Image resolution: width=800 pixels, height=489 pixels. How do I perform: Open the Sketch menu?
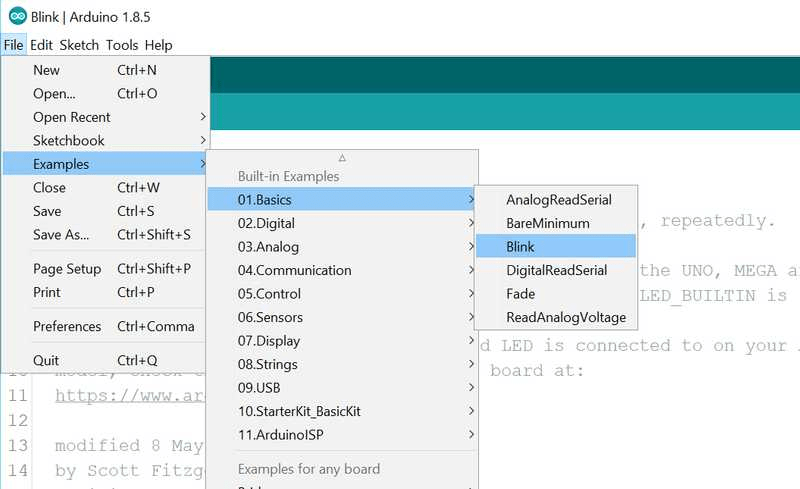(x=79, y=45)
